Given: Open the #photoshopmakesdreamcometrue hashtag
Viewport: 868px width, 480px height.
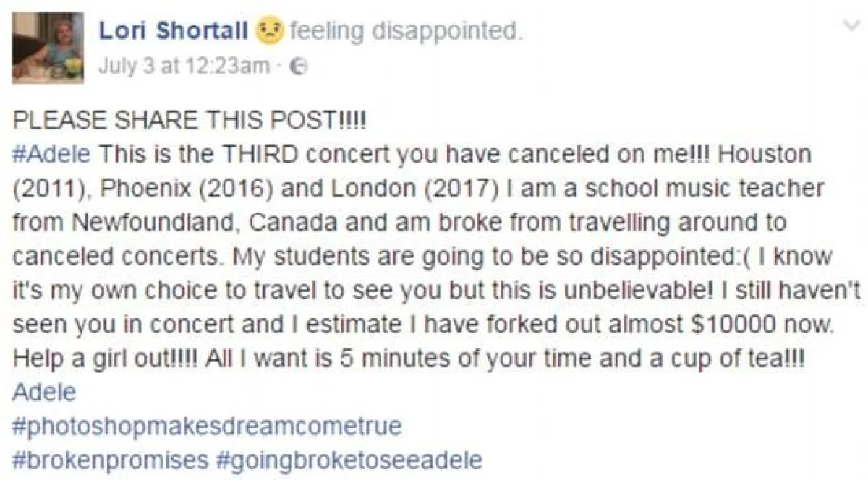Looking at the screenshot, I should (208, 426).
